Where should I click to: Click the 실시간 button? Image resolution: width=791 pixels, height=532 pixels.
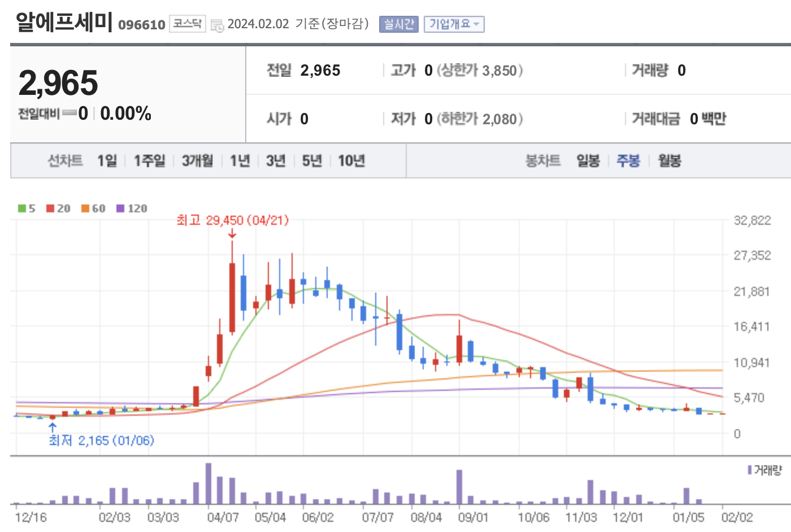pyautogui.click(x=399, y=24)
